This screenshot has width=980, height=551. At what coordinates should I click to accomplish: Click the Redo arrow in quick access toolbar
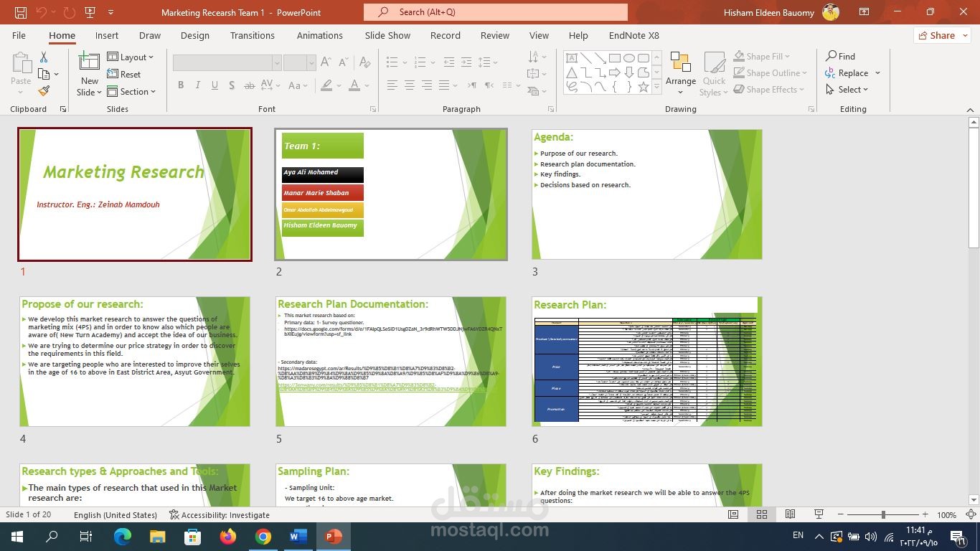point(70,12)
